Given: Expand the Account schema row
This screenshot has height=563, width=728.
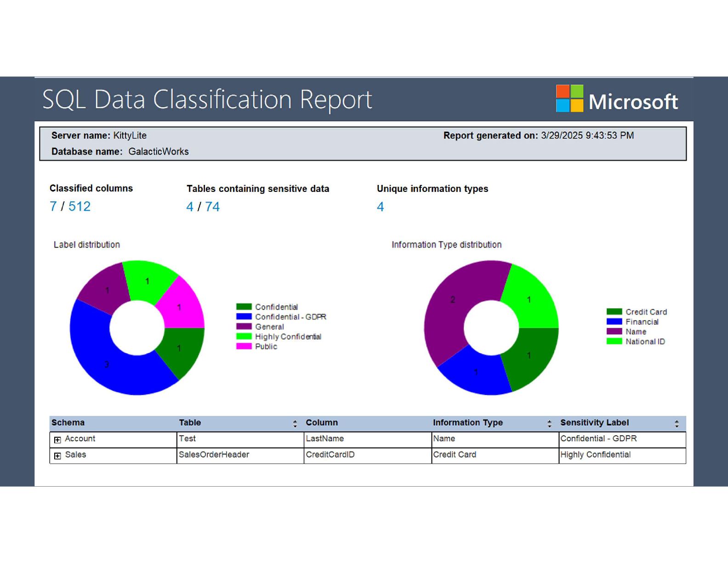Looking at the screenshot, I should (x=57, y=440).
